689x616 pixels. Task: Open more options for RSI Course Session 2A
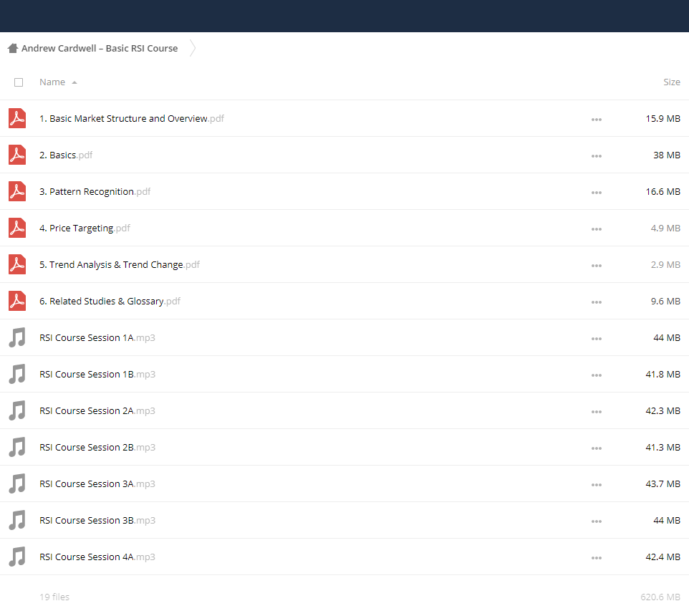coord(597,411)
